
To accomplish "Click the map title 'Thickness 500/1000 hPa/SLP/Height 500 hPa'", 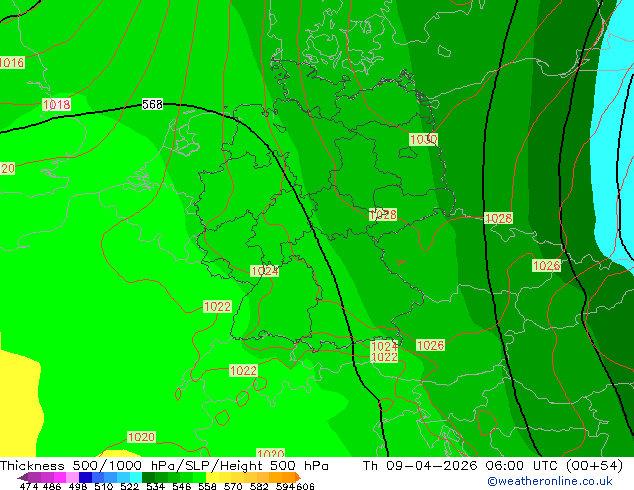I will coord(164,466).
